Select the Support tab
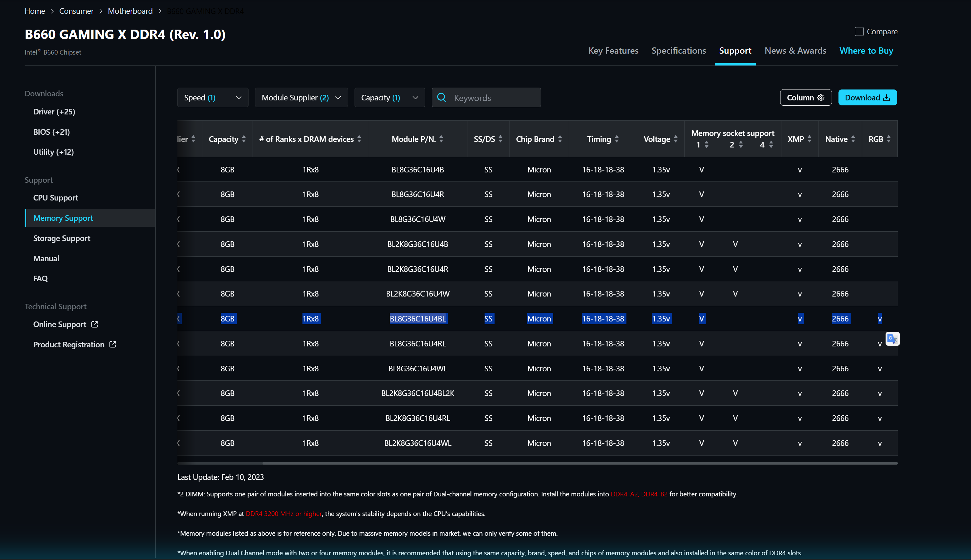This screenshot has width=971, height=560. [x=735, y=51]
